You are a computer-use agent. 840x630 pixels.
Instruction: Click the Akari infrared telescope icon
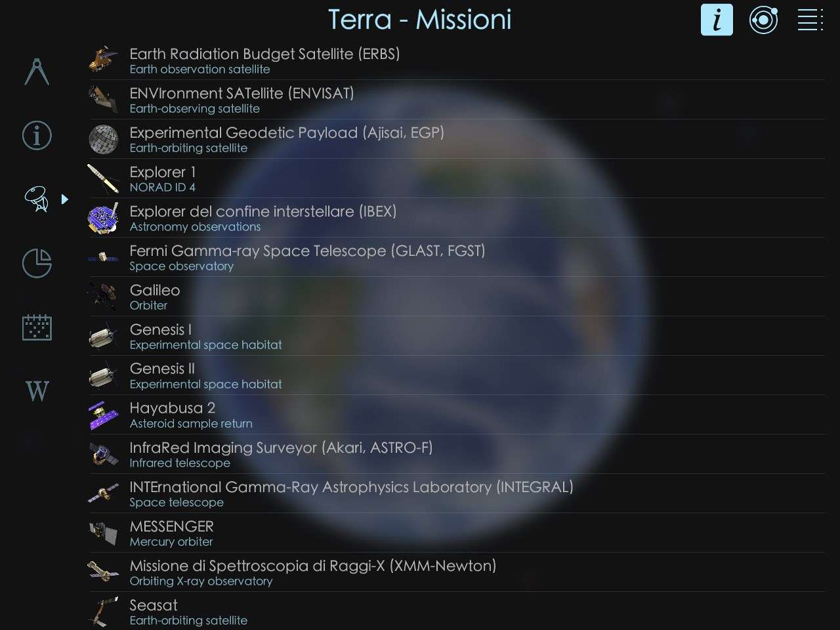(104, 454)
